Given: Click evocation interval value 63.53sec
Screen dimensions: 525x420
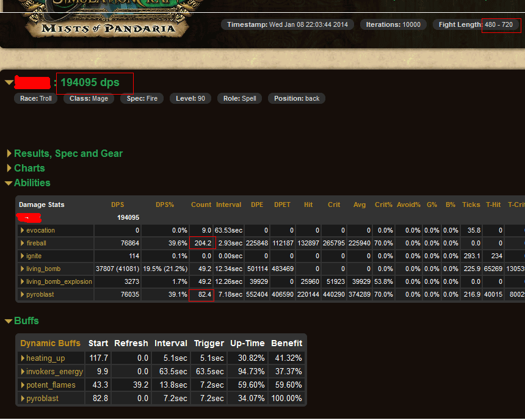Looking at the screenshot, I should (228, 230).
